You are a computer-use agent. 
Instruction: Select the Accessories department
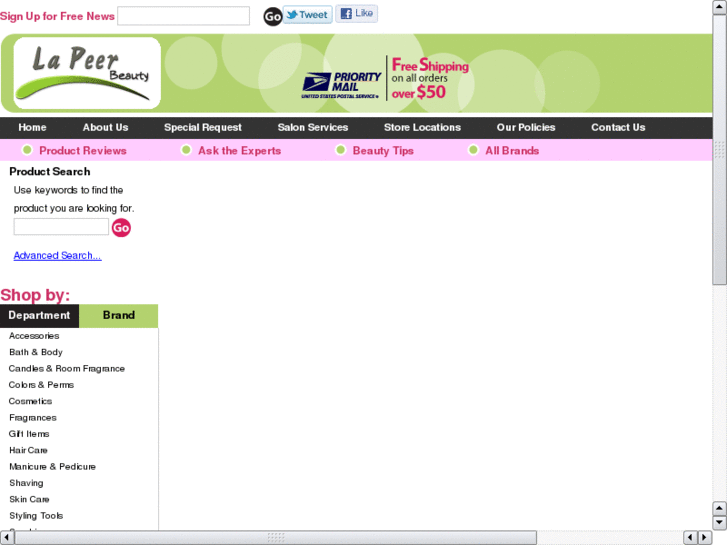[34, 336]
